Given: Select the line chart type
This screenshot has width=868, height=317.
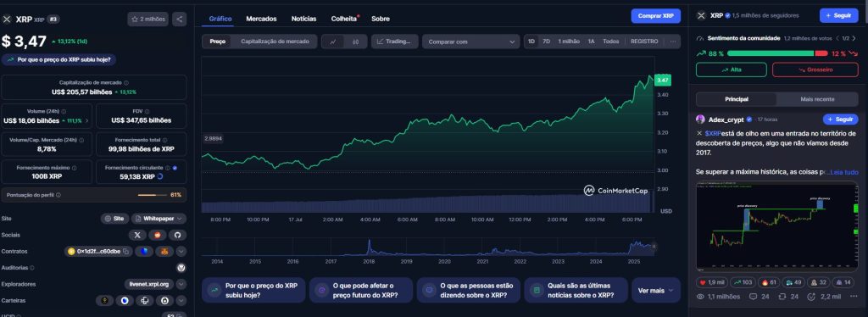Looking at the screenshot, I should pos(332,42).
